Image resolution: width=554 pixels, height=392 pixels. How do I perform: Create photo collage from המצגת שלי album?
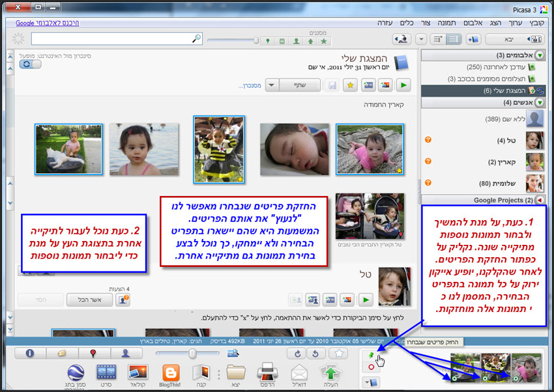point(385,85)
